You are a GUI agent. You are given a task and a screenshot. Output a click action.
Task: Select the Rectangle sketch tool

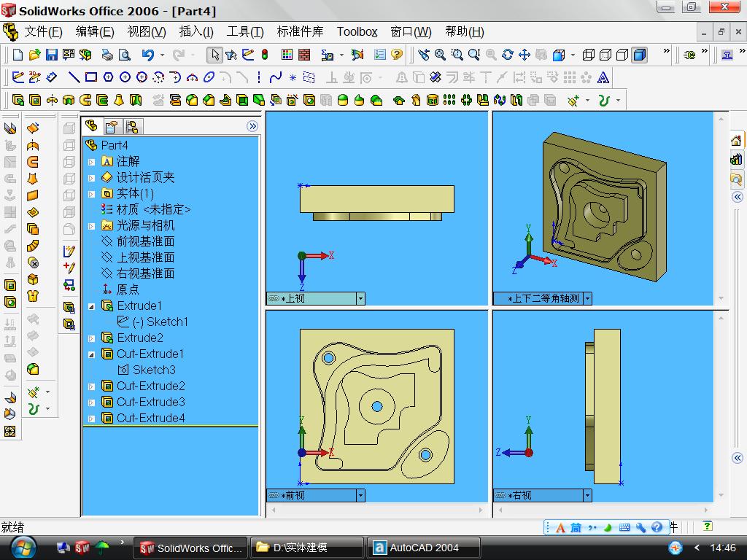click(x=91, y=77)
